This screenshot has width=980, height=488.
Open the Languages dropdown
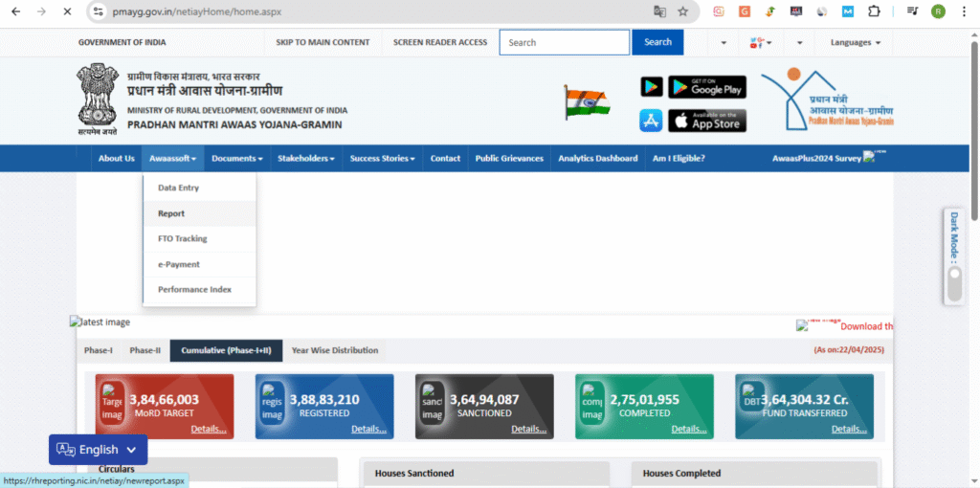tap(855, 42)
